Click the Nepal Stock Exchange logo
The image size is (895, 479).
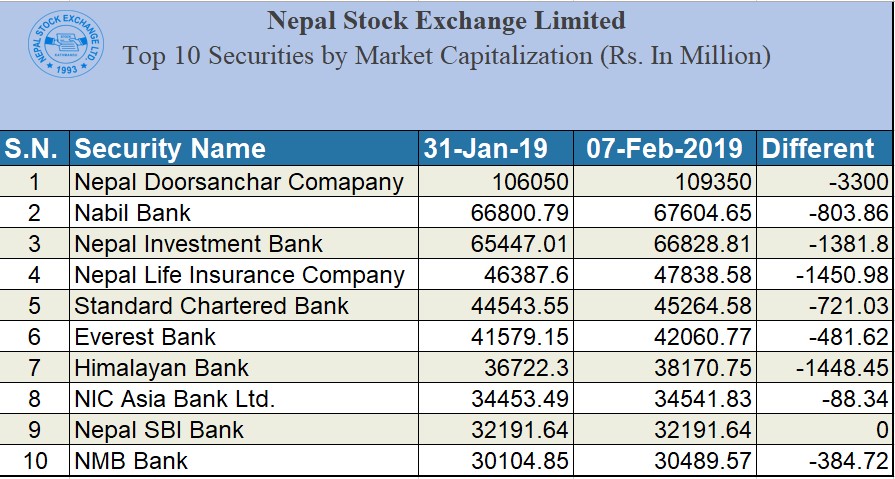pyautogui.click(x=66, y=44)
